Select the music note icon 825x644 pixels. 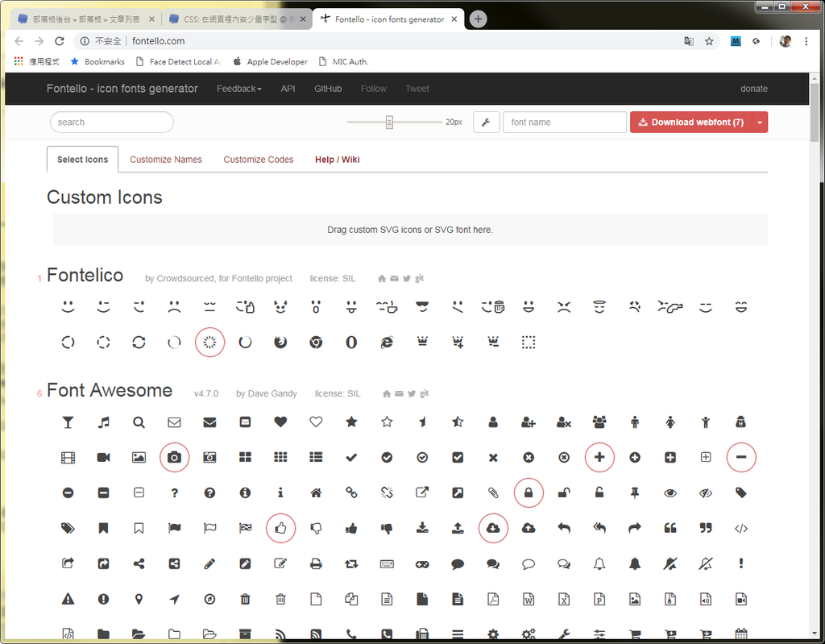[x=104, y=422]
